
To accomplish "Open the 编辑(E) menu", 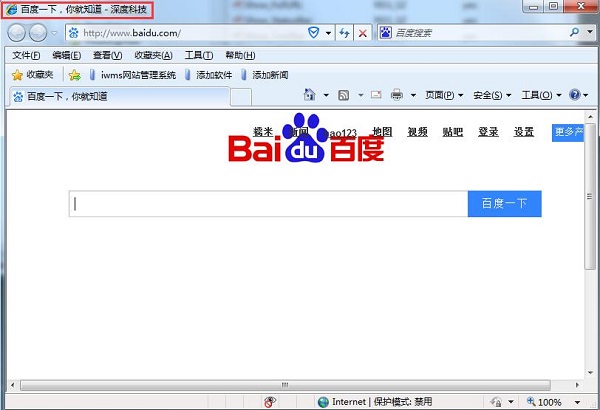I will [67, 56].
